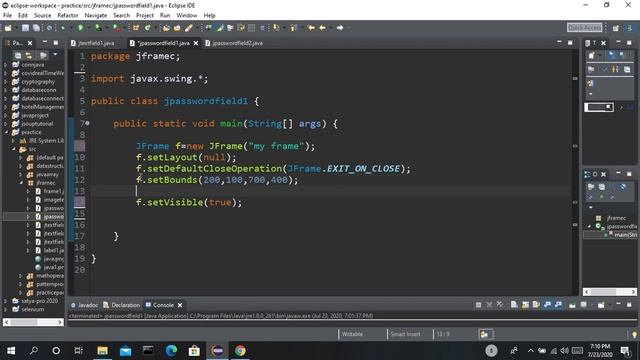Switch to the Declaration tab
640x360 pixels.
click(x=122, y=305)
